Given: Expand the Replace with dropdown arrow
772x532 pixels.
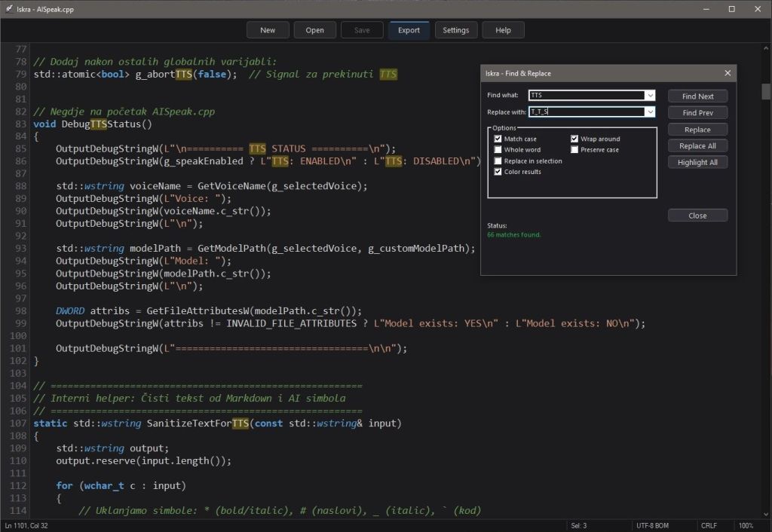Looking at the screenshot, I should [x=650, y=112].
